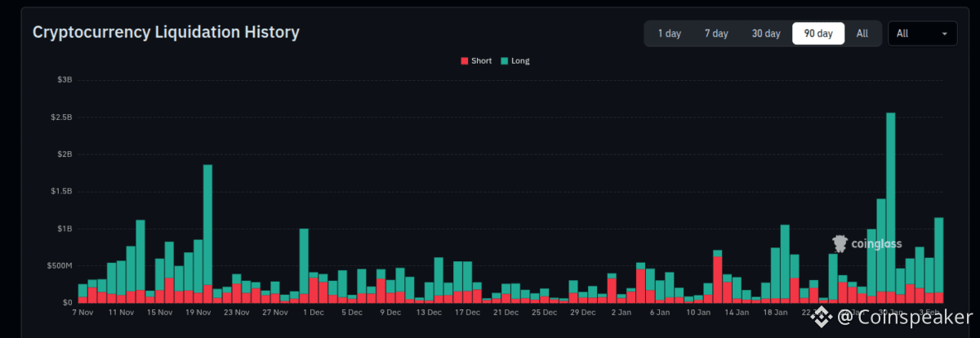Click the green Long legend color square
Viewport: 980px width, 338px height.
(505, 61)
